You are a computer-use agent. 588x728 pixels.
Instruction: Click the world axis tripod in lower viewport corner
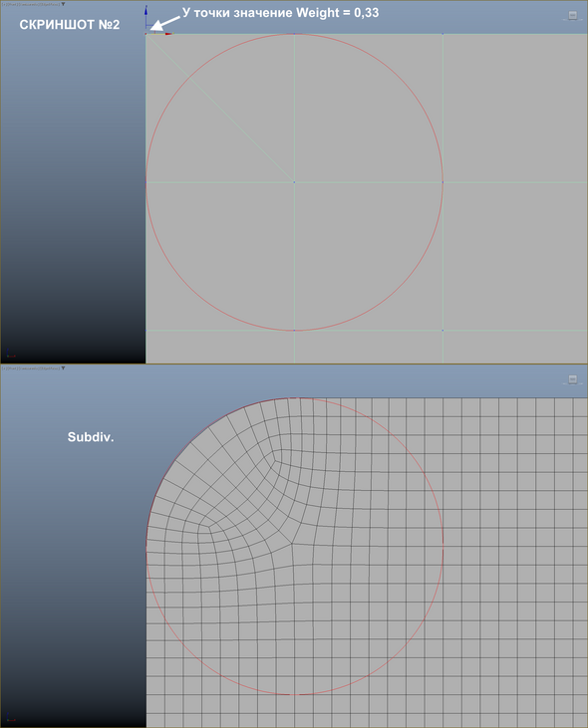point(10,718)
